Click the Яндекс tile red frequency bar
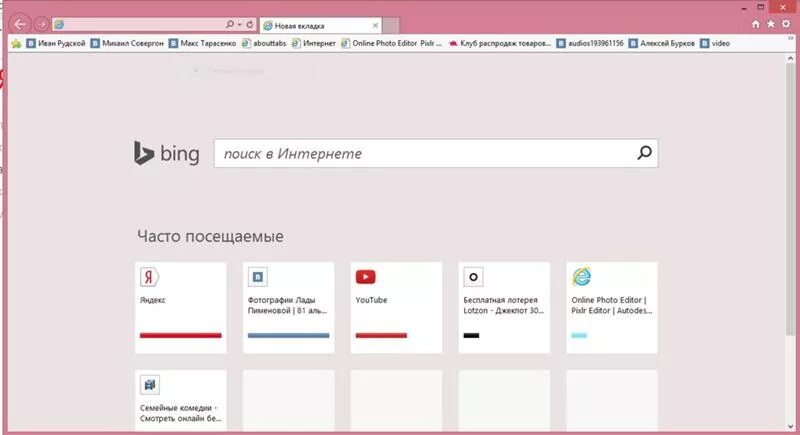The height and width of the screenshot is (435, 800). coord(181,336)
